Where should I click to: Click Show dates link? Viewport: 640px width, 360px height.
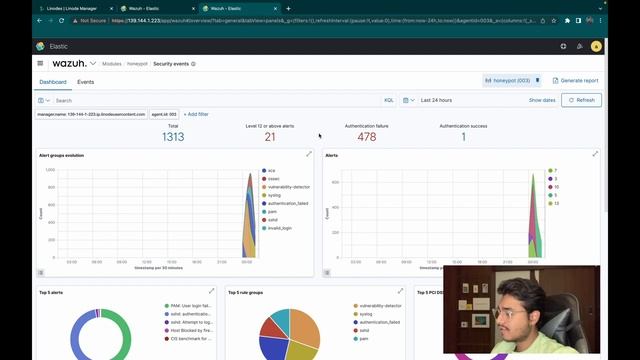point(542,100)
